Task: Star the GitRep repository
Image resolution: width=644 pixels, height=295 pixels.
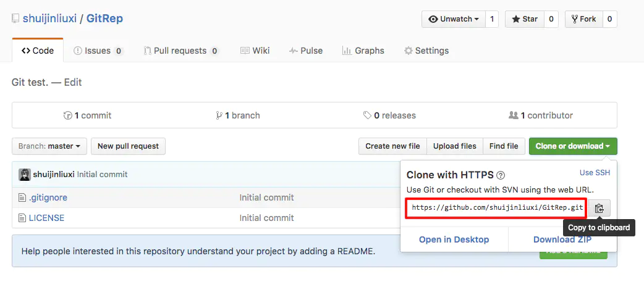Action: 525,19
